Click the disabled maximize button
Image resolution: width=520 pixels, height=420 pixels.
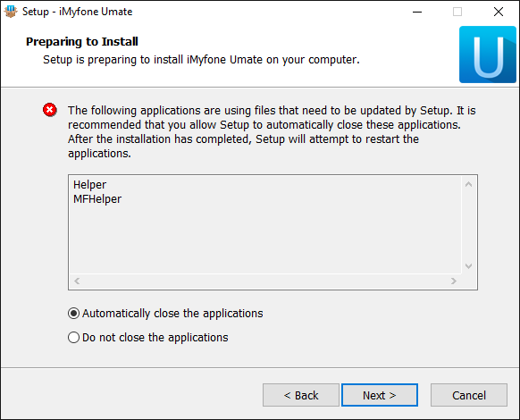(457, 12)
